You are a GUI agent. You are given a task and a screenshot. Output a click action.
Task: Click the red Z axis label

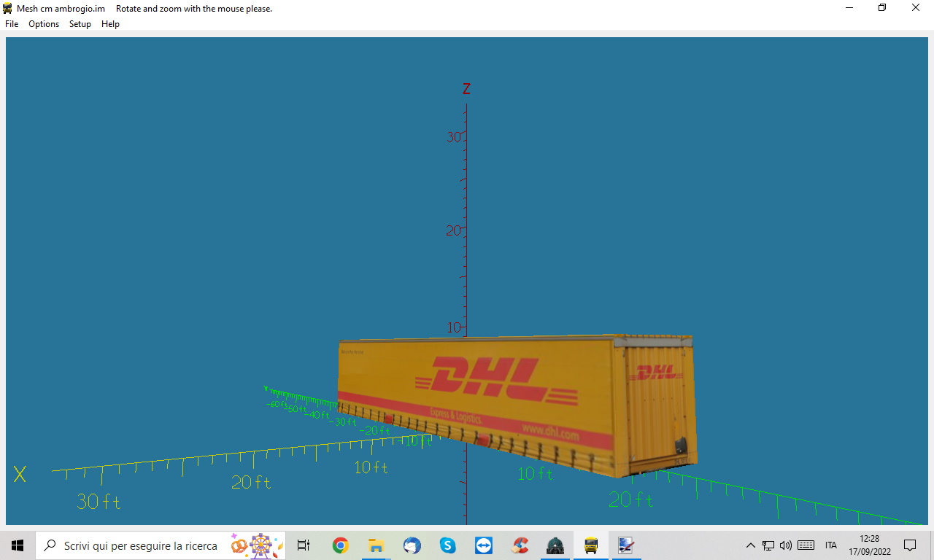point(466,89)
